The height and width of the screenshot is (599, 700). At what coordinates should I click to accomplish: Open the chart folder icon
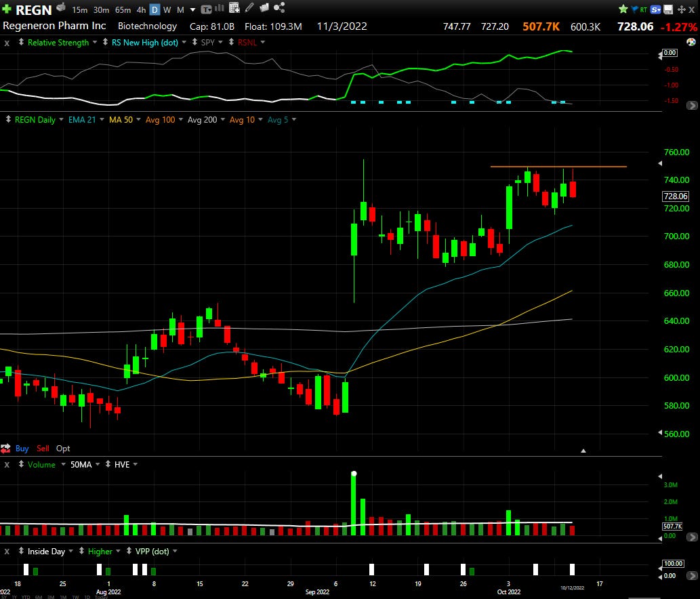tap(264, 7)
